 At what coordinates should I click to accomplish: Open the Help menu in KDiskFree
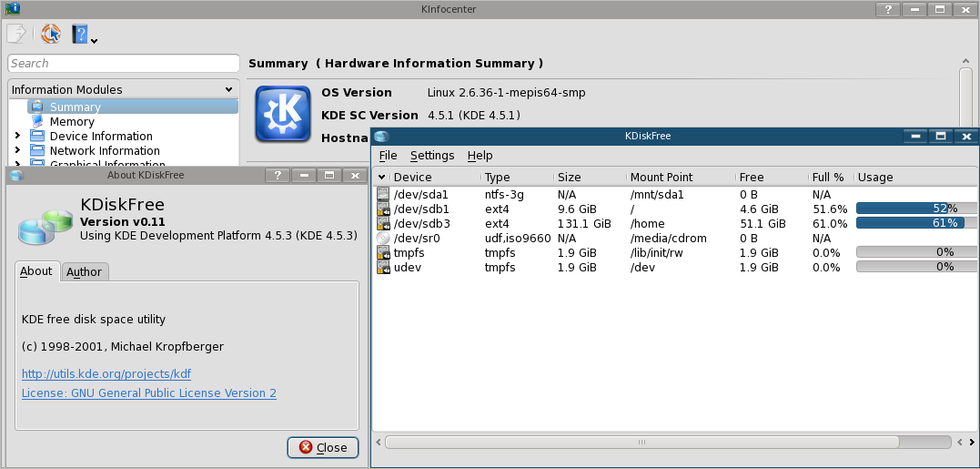pos(480,155)
